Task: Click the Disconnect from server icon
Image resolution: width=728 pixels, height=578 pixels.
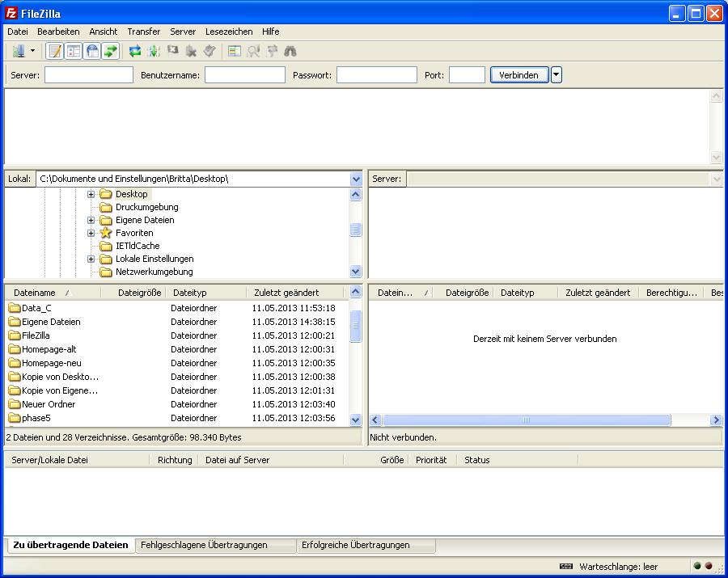Action: [191, 51]
